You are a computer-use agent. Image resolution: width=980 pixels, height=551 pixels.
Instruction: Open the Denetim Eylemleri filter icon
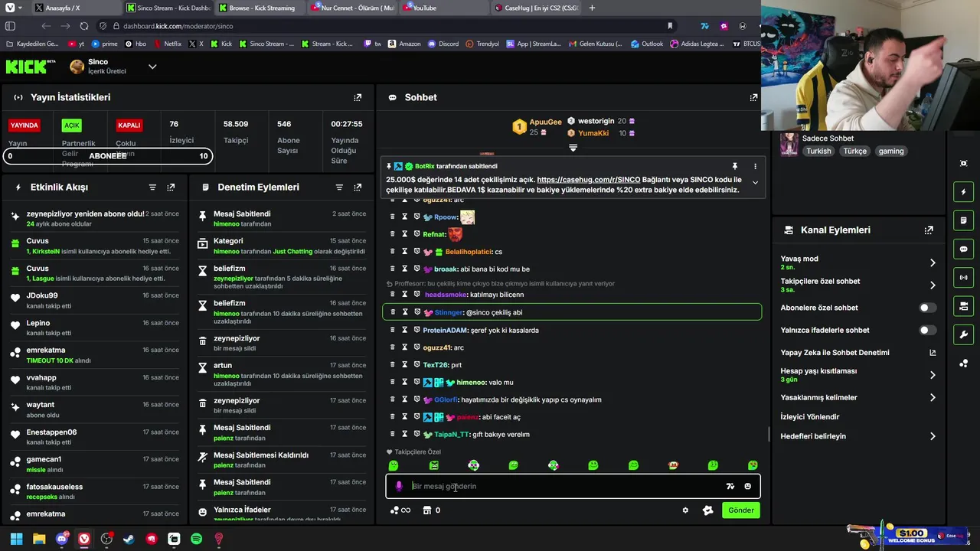[x=339, y=187]
